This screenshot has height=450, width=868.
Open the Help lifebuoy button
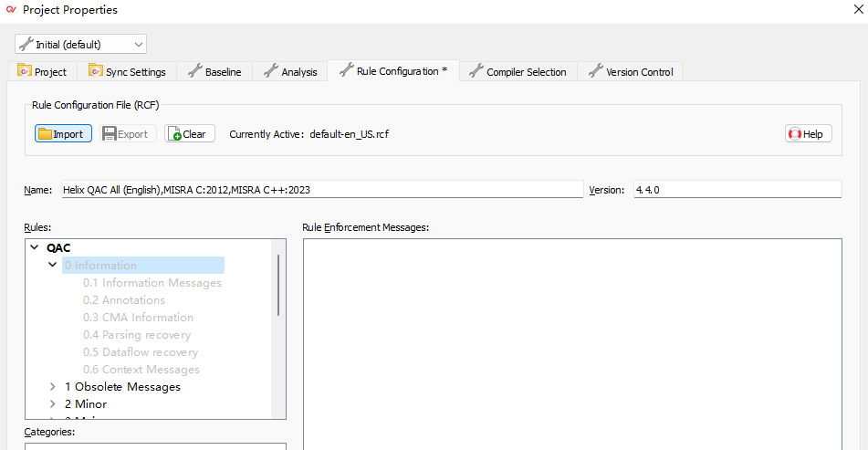808,134
